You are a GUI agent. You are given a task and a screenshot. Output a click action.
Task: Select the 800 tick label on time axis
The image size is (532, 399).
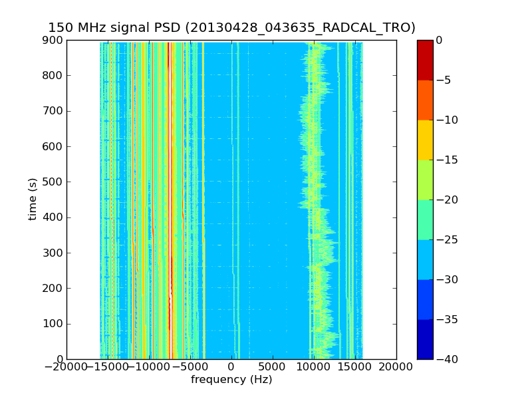[x=53, y=76]
